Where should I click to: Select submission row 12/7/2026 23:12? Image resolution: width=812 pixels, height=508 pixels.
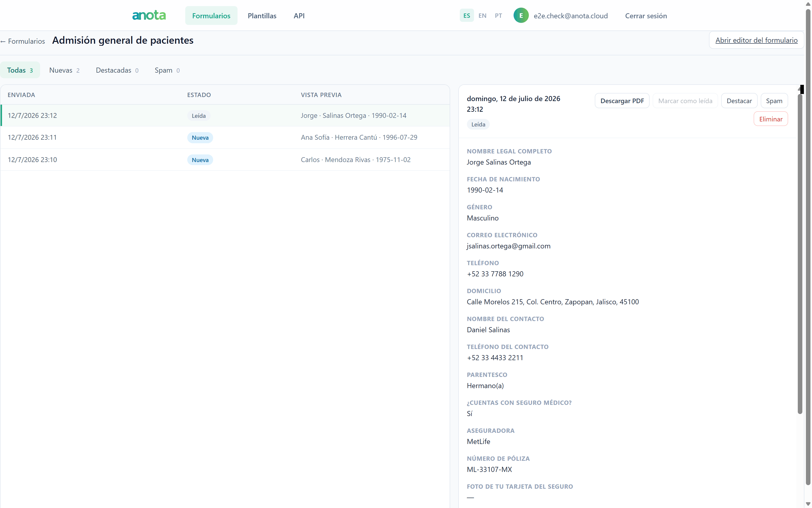225,115
